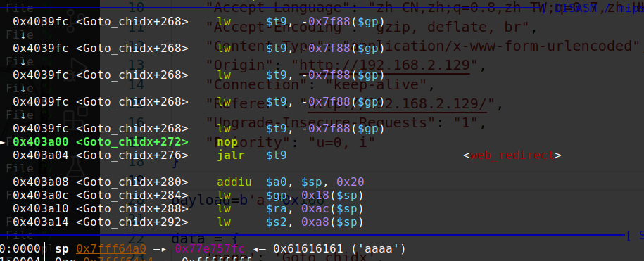
Task: Select stack value 0x61616161 ('aaaa')
Action: [339, 249]
